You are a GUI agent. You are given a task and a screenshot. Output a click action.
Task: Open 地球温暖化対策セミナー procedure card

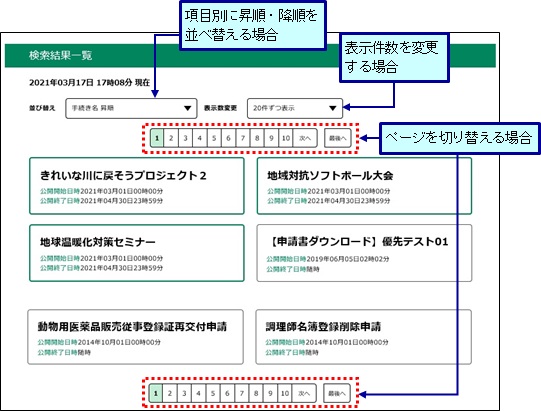(137, 253)
